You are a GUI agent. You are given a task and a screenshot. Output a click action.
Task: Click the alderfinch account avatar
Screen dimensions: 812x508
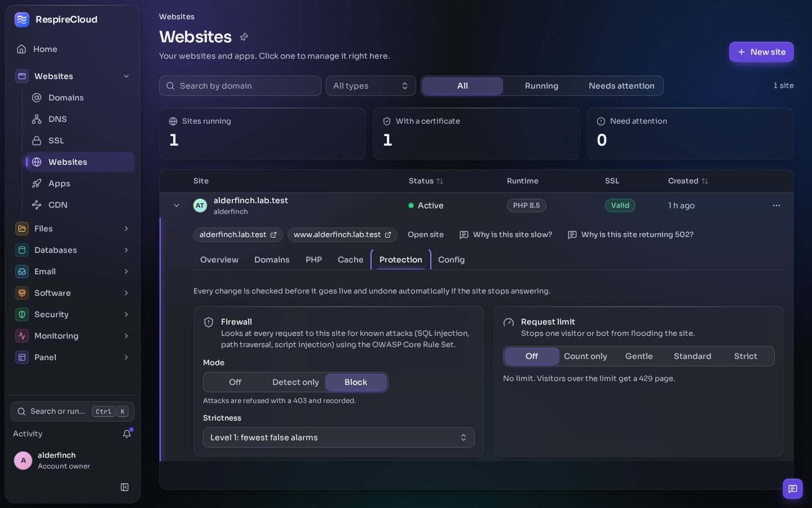(x=23, y=461)
